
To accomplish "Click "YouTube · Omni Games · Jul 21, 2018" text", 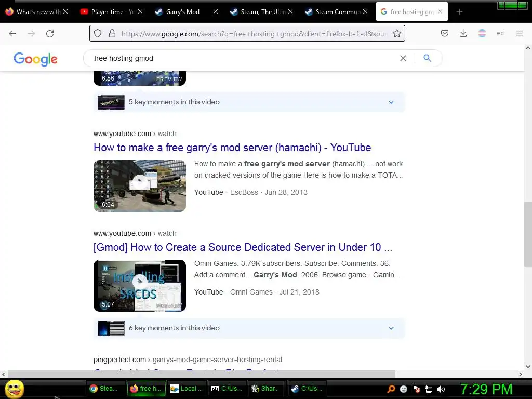I will pyautogui.click(x=257, y=292).
